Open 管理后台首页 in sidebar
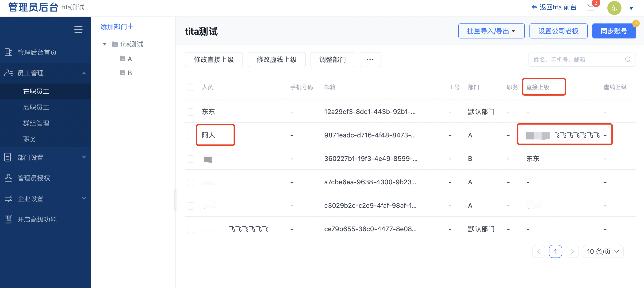Viewport: 644px width, 288px height. (46, 52)
